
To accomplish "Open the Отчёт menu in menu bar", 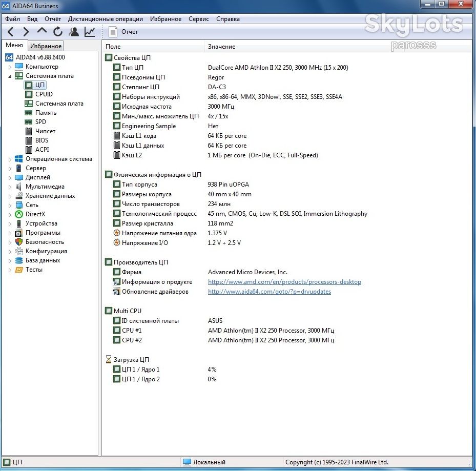I will click(53, 19).
